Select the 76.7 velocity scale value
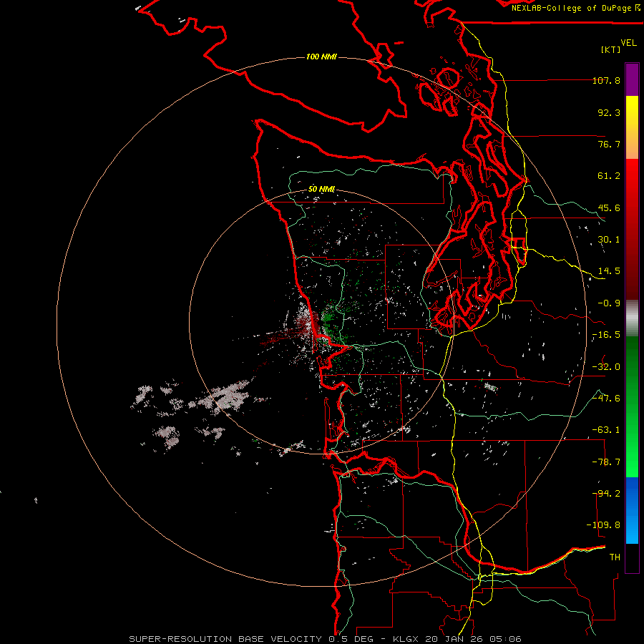Screen dimensions: 644x644 click(609, 144)
